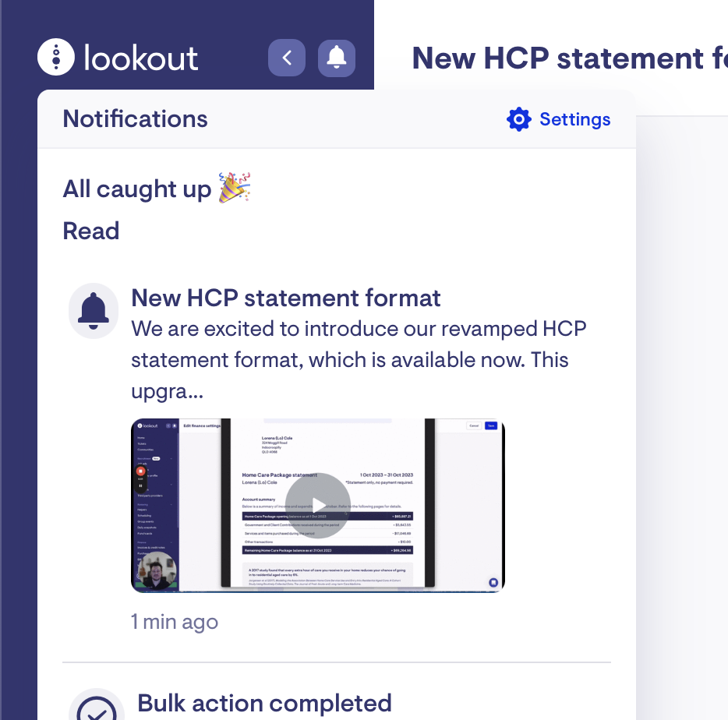Click the party popper emoji

(235, 188)
